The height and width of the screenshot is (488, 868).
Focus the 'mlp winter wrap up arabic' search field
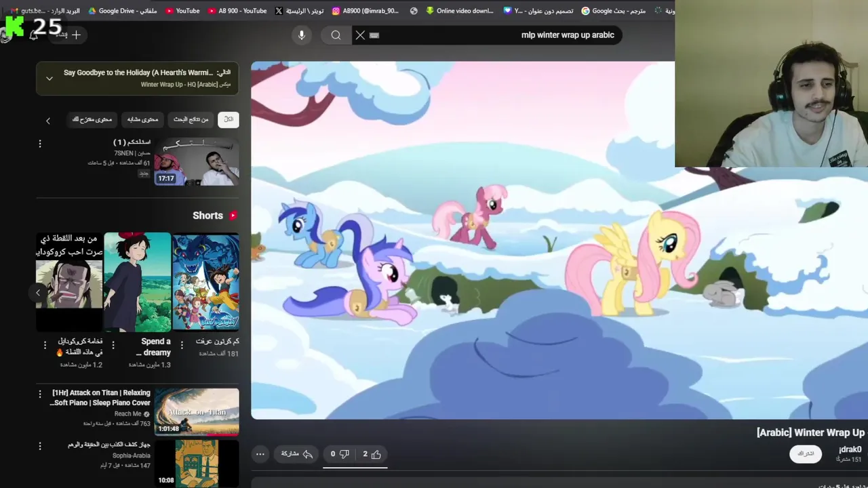point(487,35)
